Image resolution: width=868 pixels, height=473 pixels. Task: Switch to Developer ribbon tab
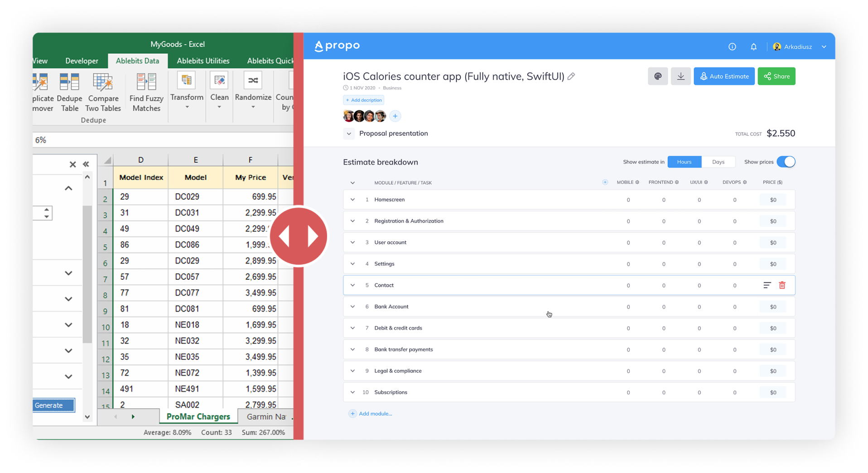(82, 61)
